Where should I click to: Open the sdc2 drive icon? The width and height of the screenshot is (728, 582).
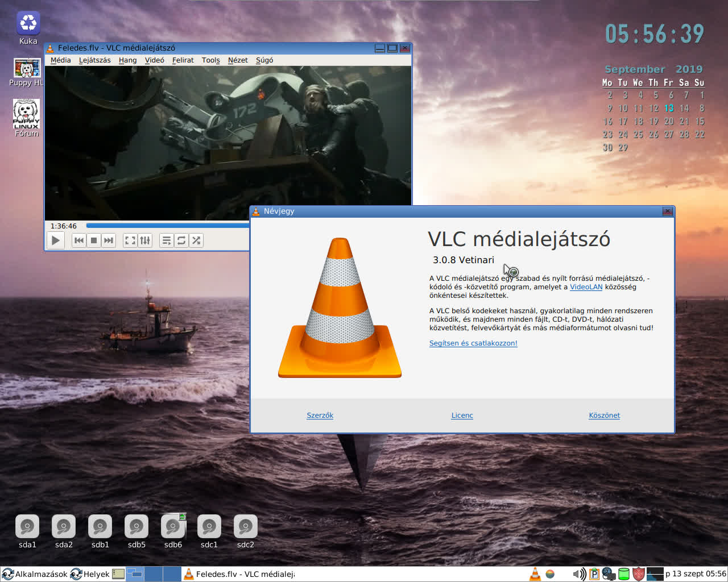(246, 531)
